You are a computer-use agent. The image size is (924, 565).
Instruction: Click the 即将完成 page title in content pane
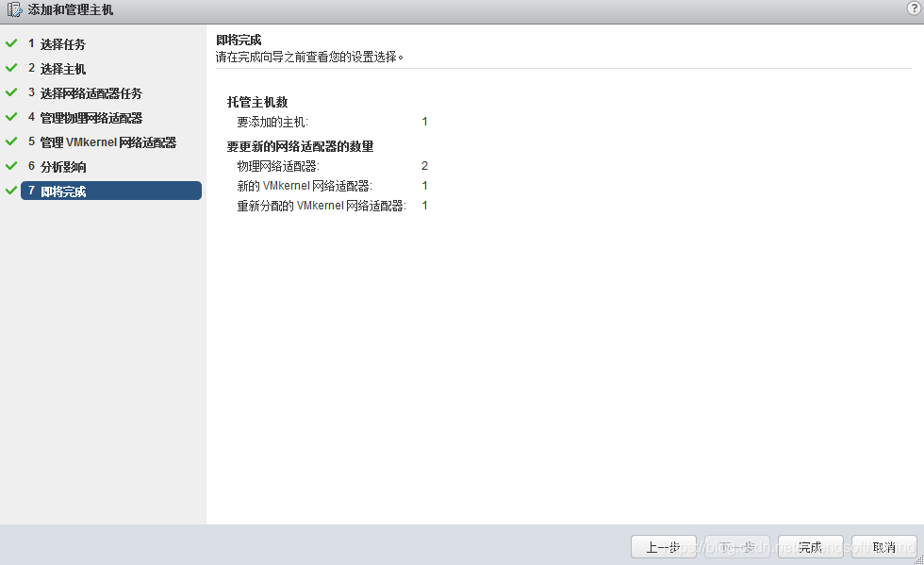pyautogui.click(x=239, y=41)
